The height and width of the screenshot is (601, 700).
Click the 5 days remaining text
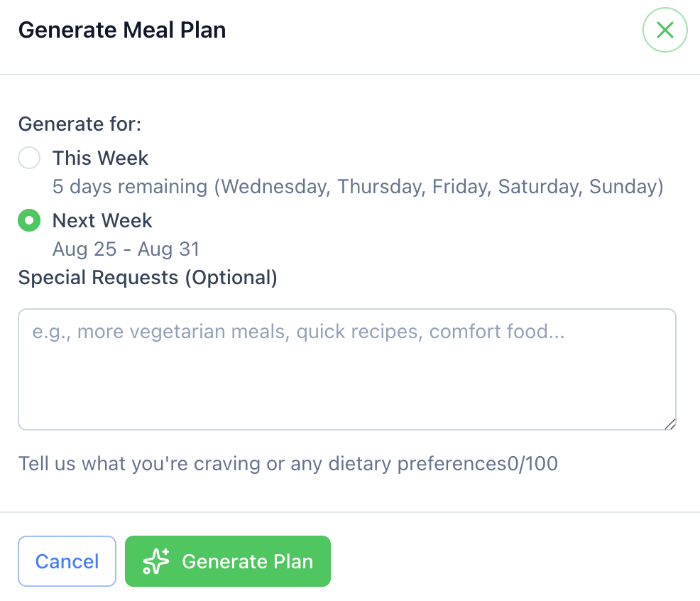pos(357,186)
